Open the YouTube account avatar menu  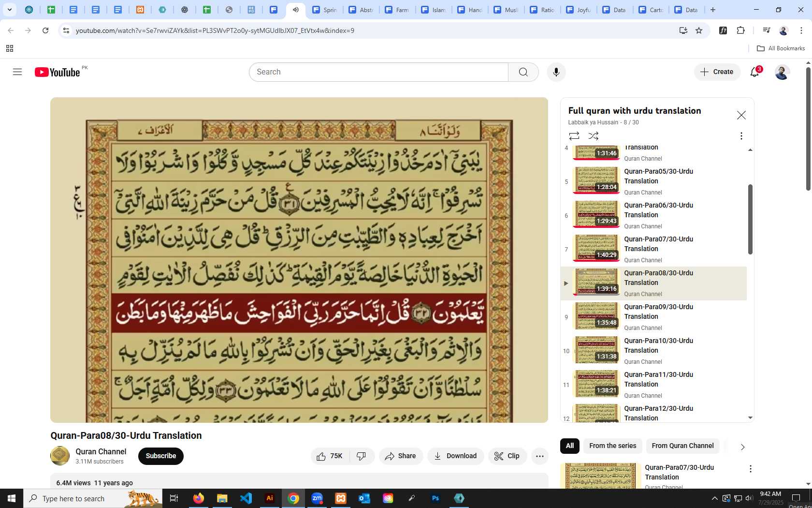click(782, 72)
